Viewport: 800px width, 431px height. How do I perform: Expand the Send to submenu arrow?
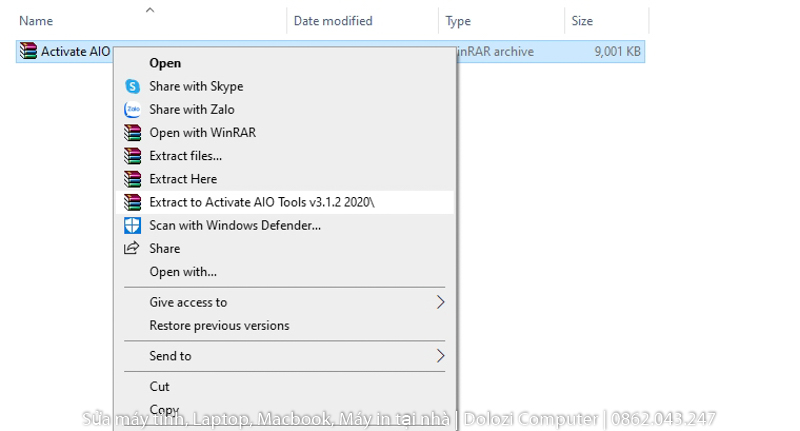[x=440, y=356]
